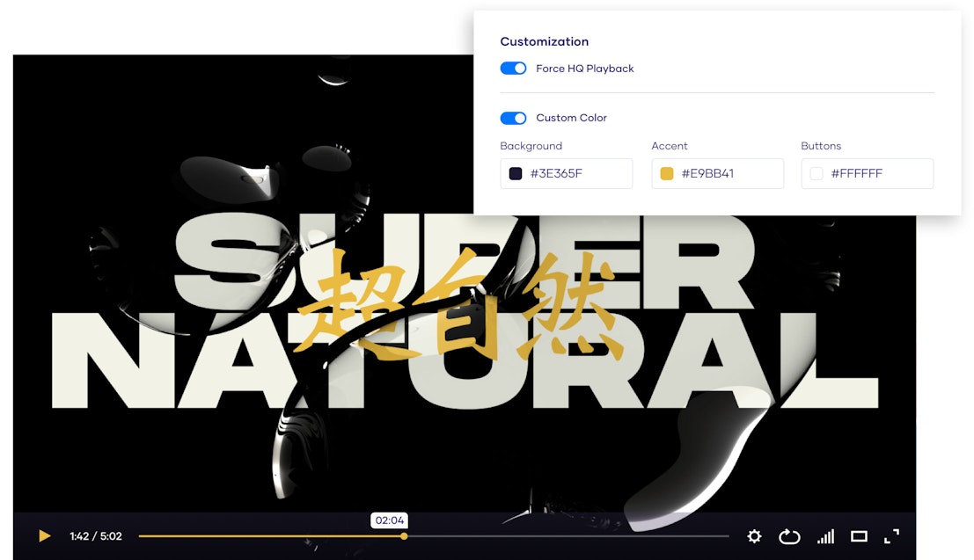Open the player settings gear
This screenshot has height=560, width=974.
click(754, 536)
